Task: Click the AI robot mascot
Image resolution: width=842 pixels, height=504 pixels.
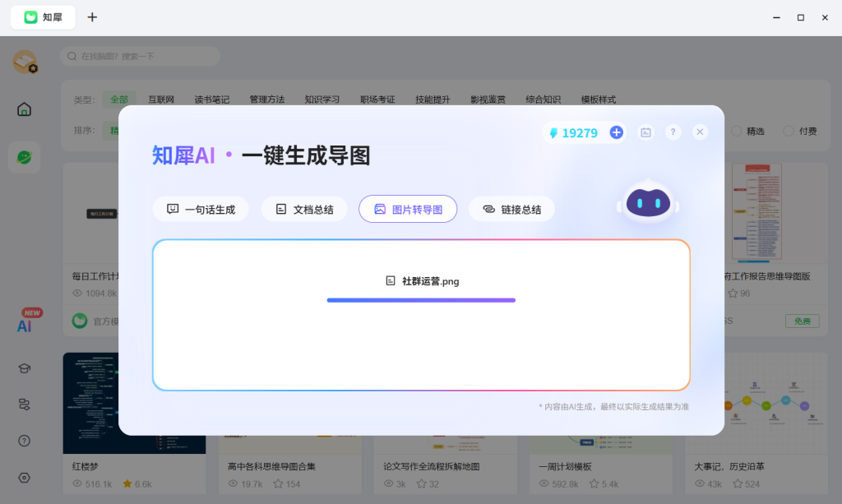Action: point(648,201)
